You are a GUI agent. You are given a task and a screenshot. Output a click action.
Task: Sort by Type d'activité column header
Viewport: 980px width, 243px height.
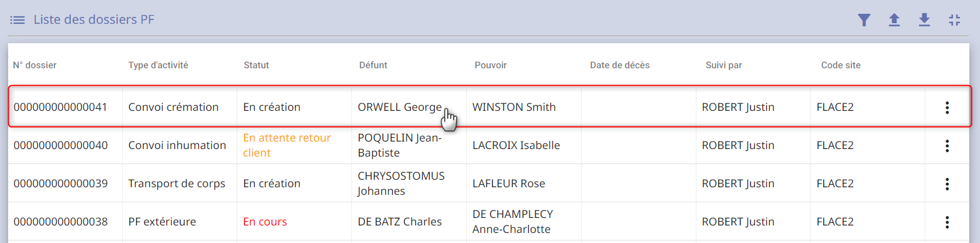158,65
